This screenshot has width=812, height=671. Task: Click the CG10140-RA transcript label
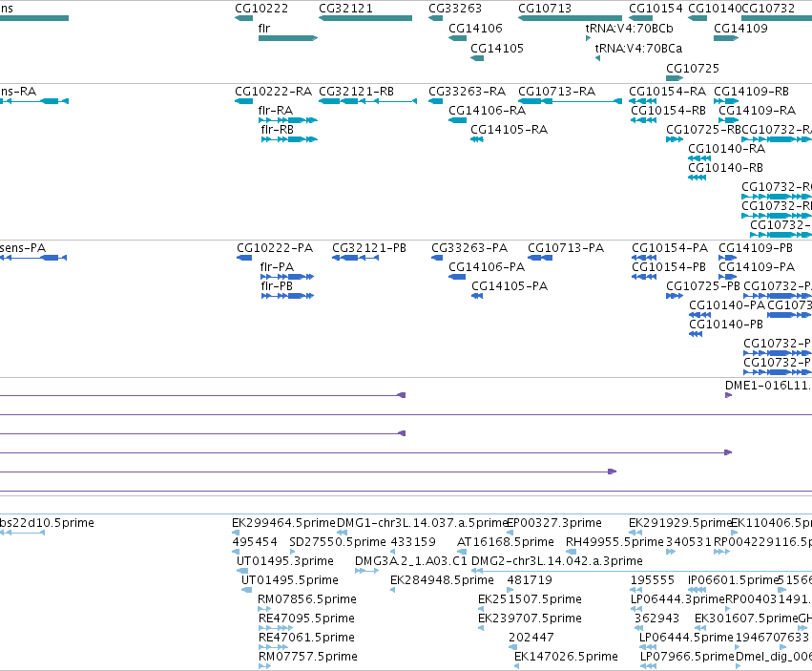coord(726,149)
